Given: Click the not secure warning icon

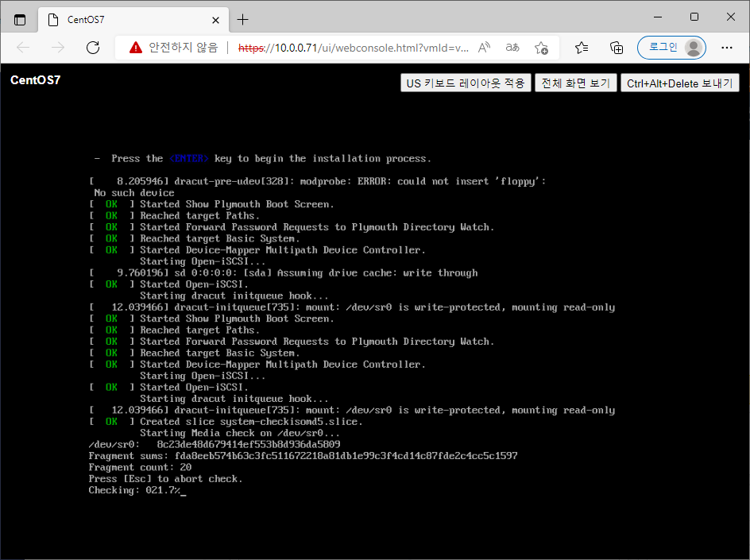Looking at the screenshot, I should pyautogui.click(x=136, y=48).
